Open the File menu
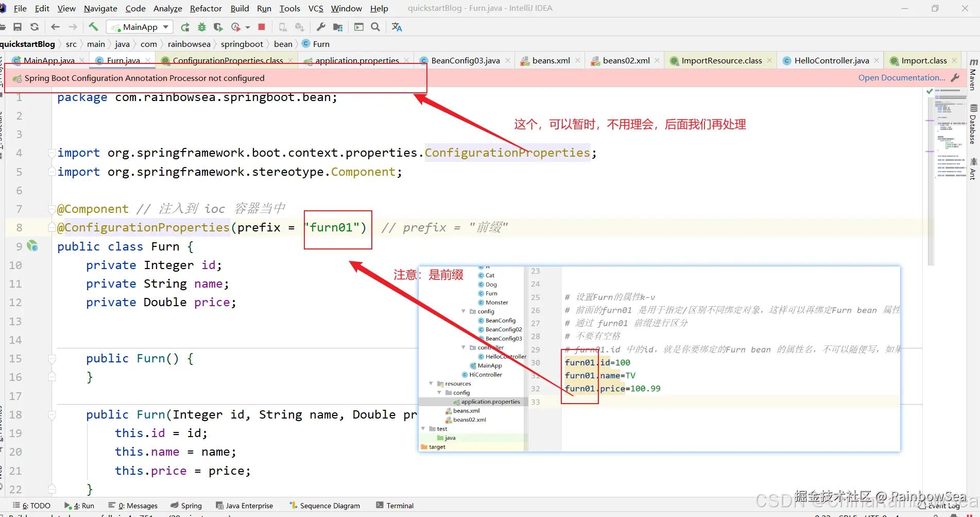This screenshot has height=517, width=980. (x=20, y=8)
